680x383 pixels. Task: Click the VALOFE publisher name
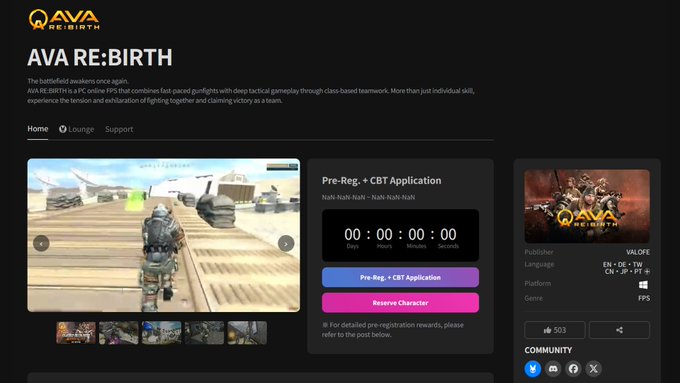point(638,252)
